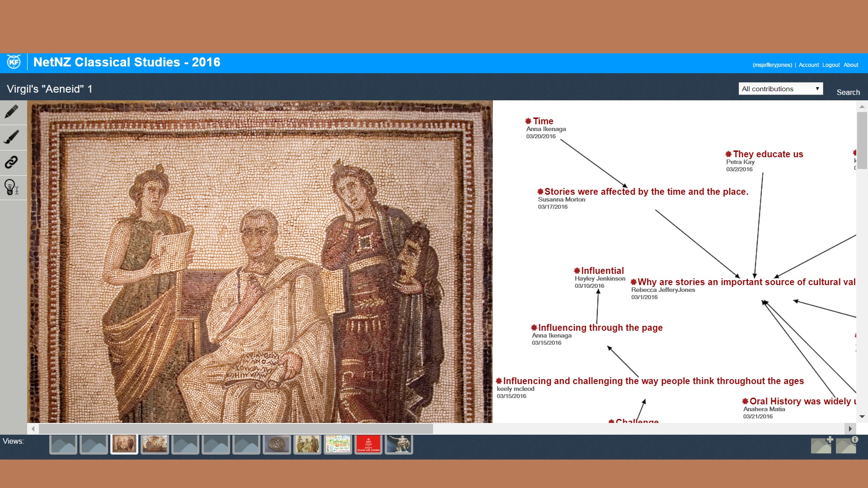Click author name 'Susanna Morton'
The width and height of the screenshot is (868, 488).
pyautogui.click(x=561, y=200)
